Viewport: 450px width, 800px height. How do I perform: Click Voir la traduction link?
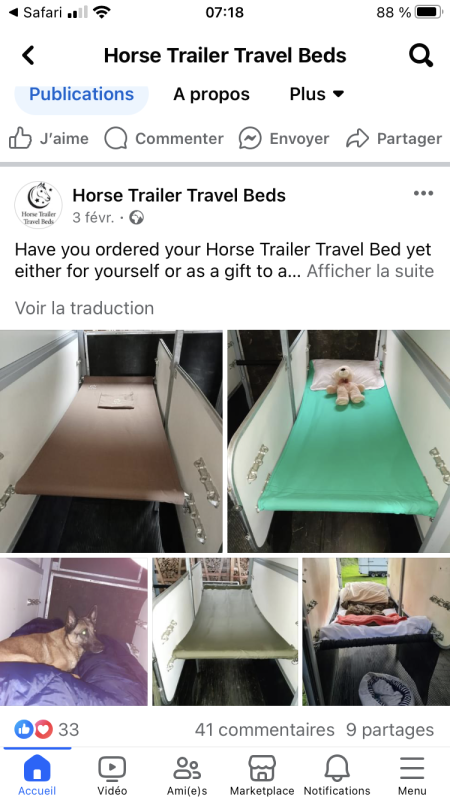84,308
